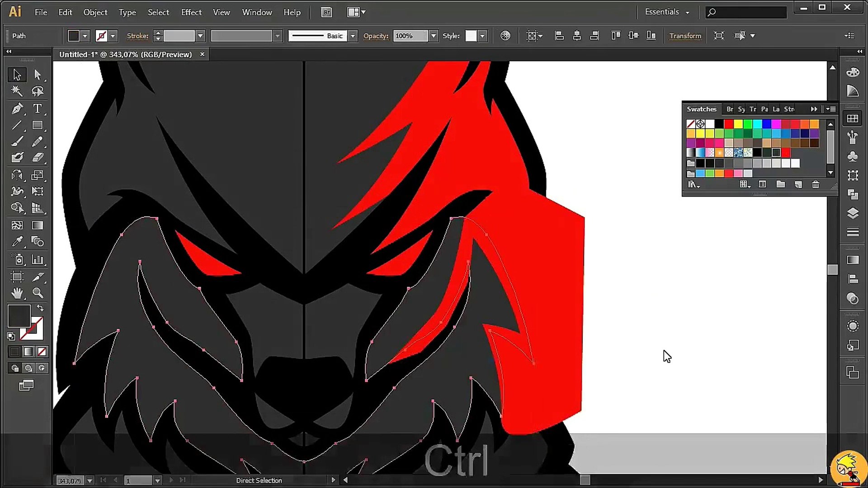Click the Transform link
Image resolution: width=868 pixels, height=488 pixels.
[x=685, y=36]
